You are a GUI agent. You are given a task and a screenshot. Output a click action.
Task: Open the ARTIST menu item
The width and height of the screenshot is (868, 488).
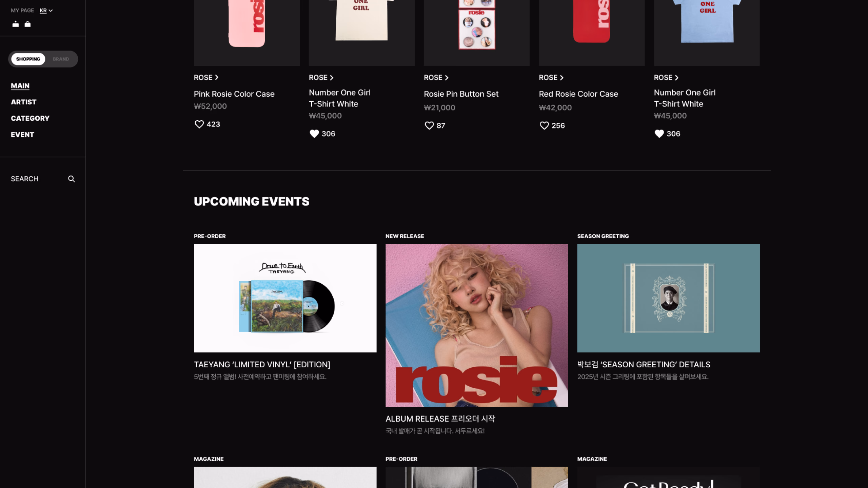point(23,102)
